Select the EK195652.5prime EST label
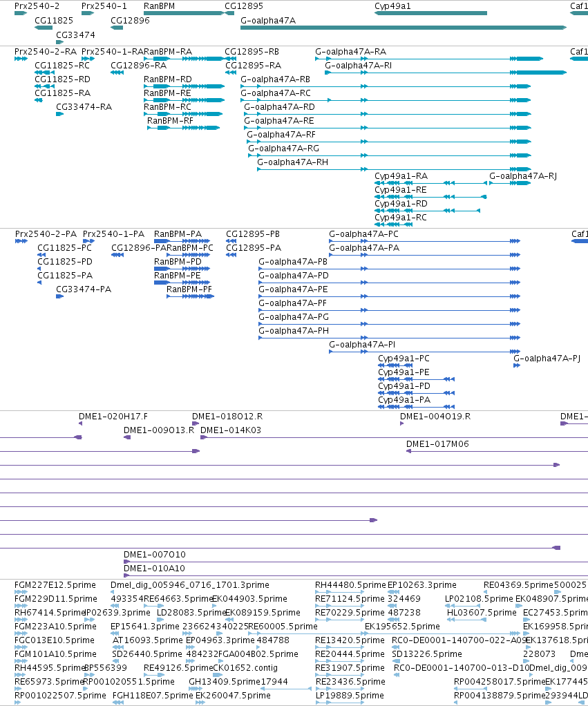The height and width of the screenshot is (706, 588). [403, 627]
